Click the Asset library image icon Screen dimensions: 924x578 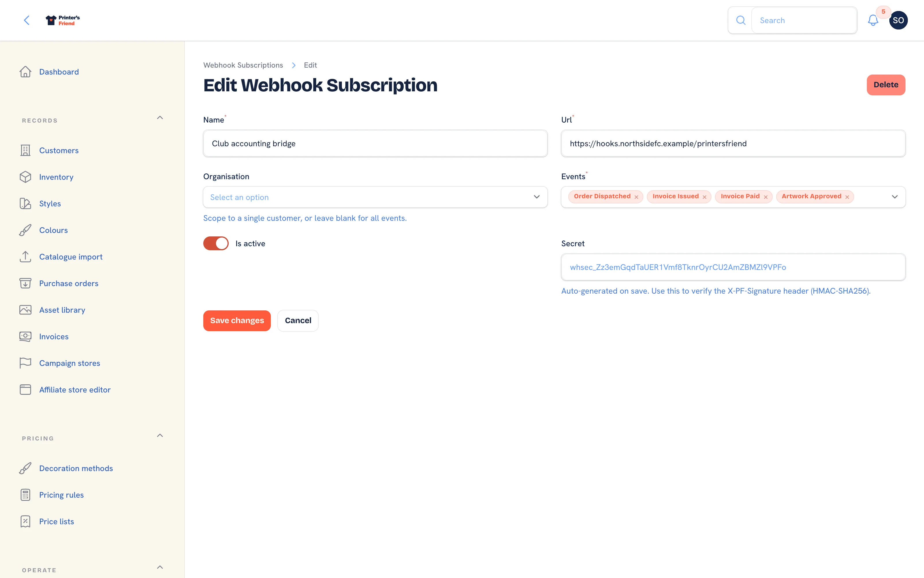[x=25, y=310]
